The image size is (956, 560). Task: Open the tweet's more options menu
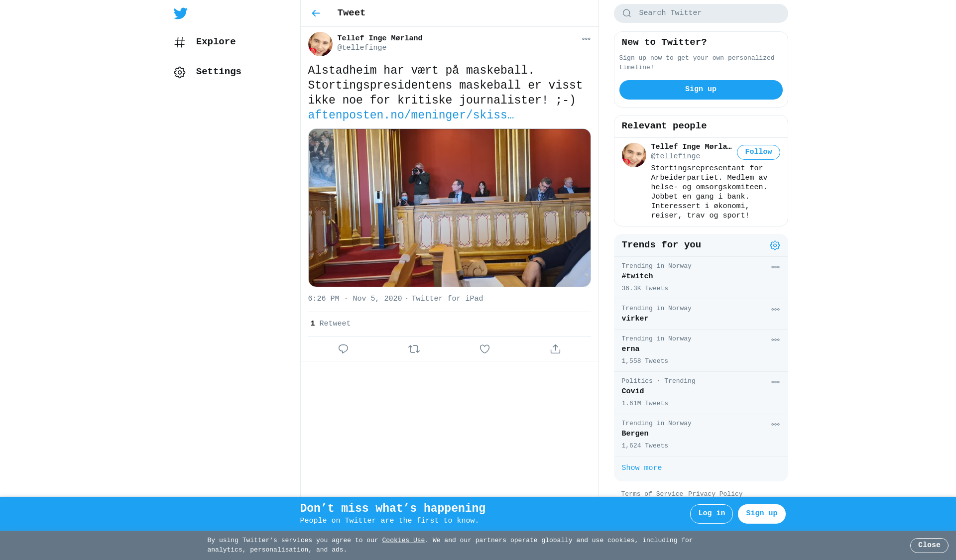tap(586, 39)
